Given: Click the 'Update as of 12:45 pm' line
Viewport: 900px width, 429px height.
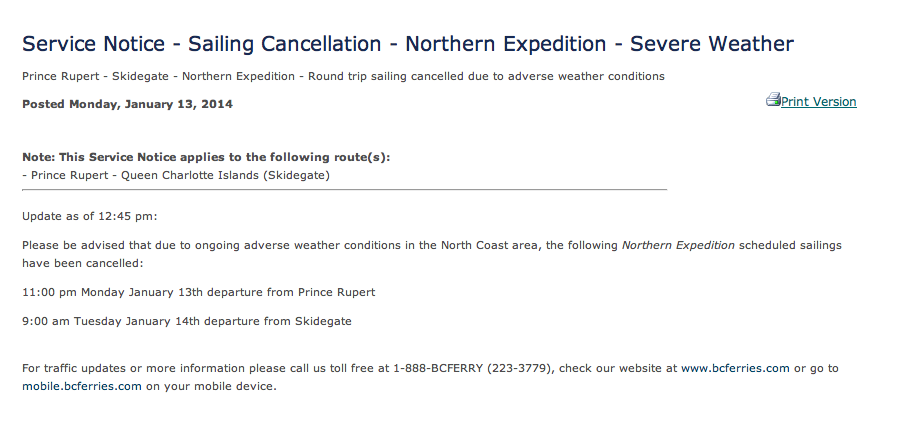Looking at the screenshot, I should coord(90,217).
